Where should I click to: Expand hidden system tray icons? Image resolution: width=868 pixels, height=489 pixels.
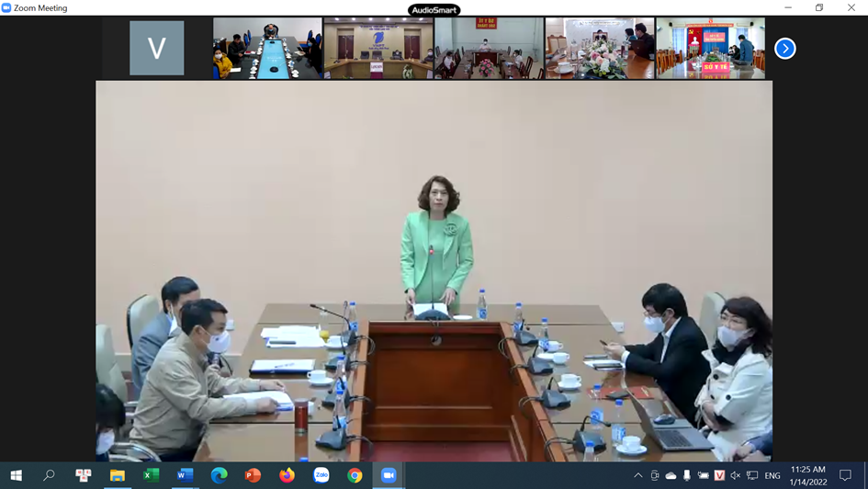point(638,475)
